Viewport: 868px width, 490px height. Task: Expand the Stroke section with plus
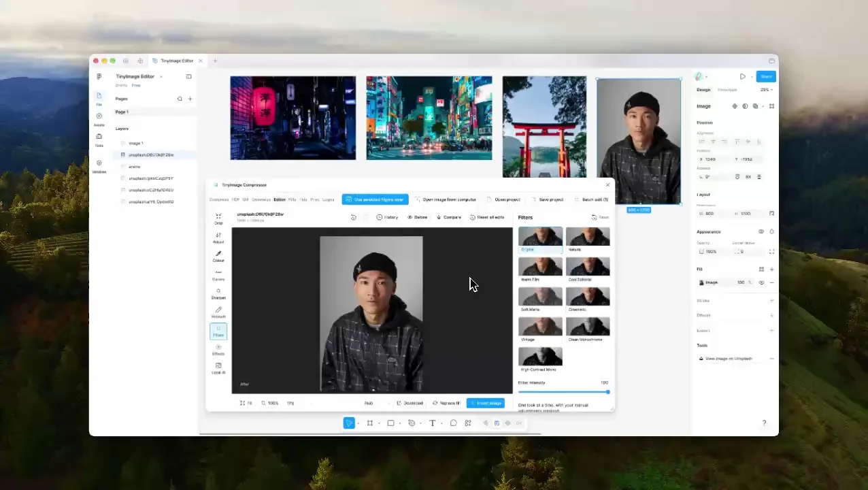[x=771, y=300]
